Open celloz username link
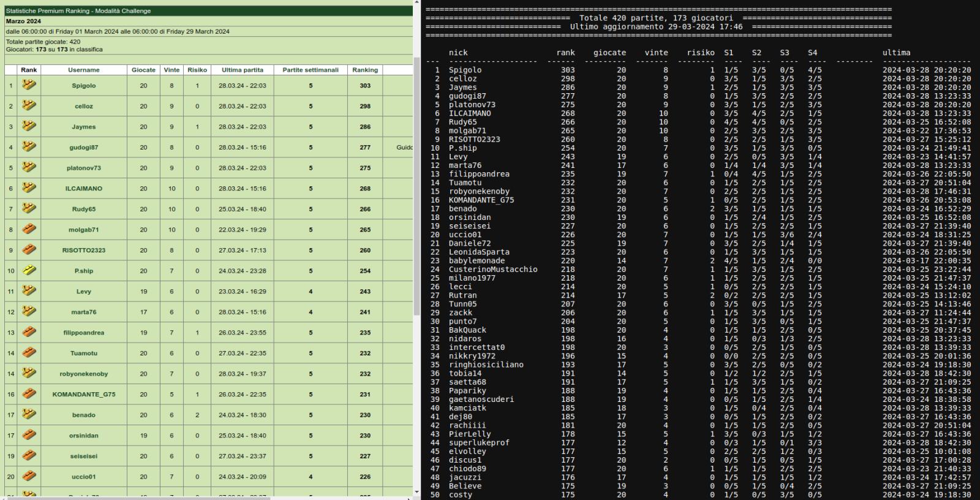The image size is (980, 500). [x=84, y=107]
